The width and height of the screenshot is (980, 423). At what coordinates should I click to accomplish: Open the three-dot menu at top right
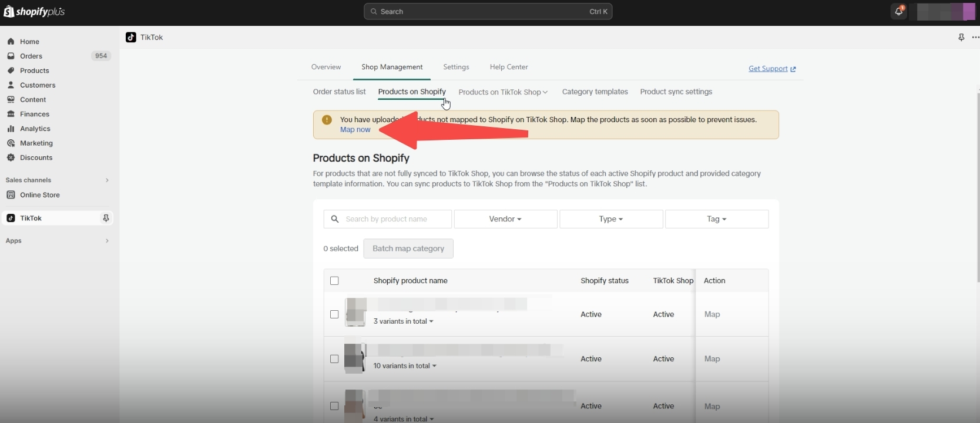pyautogui.click(x=975, y=38)
